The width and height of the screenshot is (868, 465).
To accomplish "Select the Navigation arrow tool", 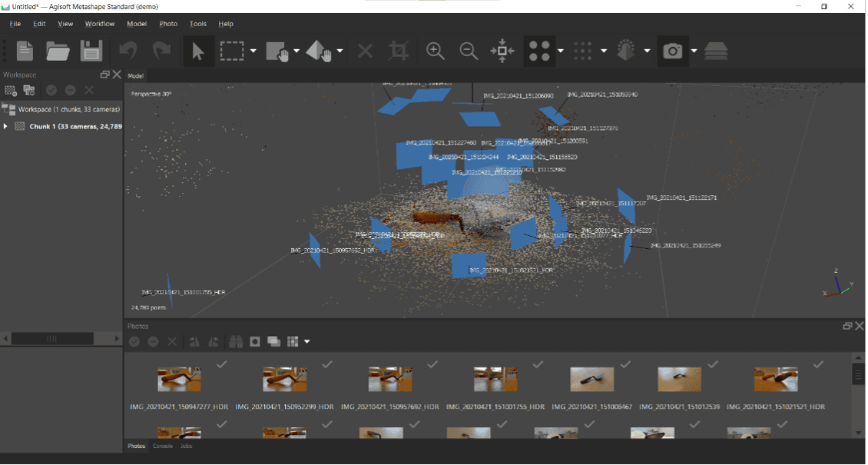I will (x=198, y=51).
